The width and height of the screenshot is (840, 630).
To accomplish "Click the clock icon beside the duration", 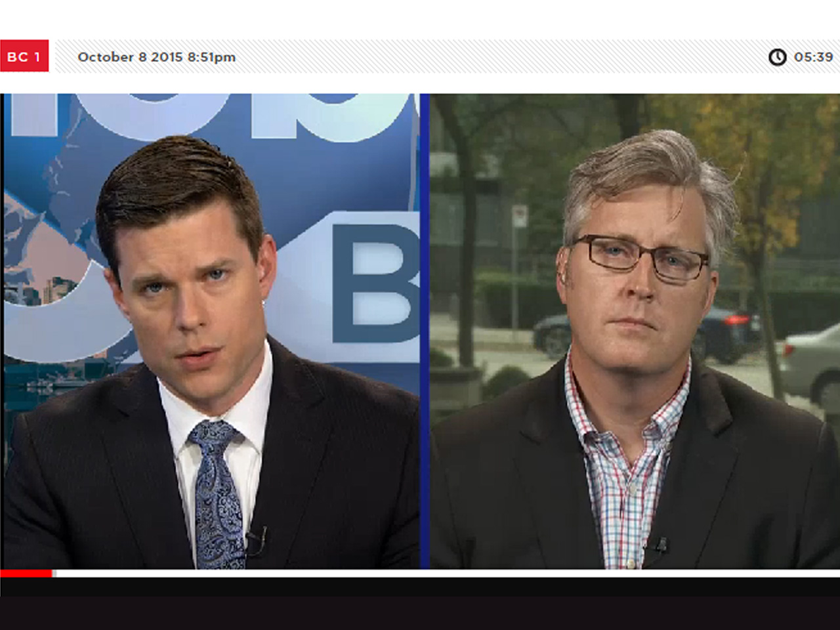I will pos(778,57).
